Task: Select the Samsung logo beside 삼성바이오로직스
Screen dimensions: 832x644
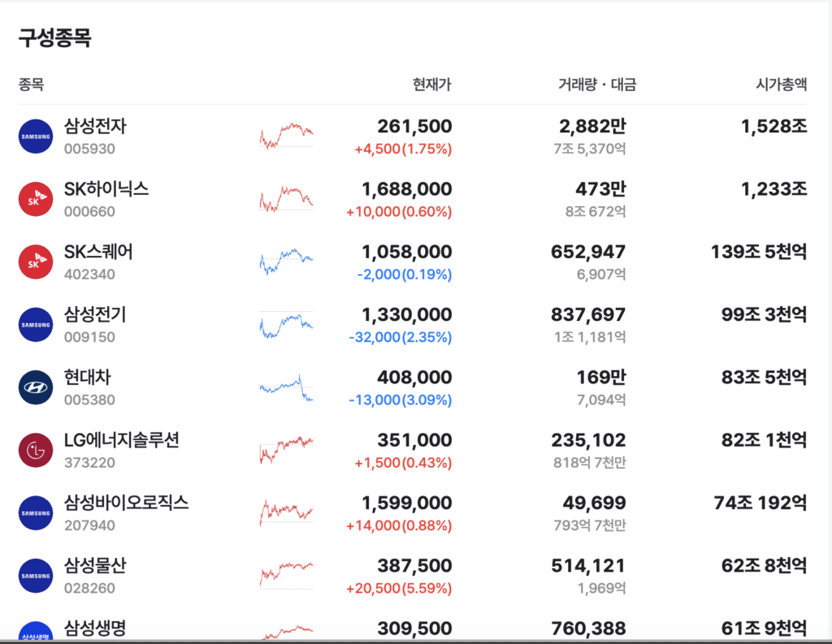Action: tap(36, 513)
